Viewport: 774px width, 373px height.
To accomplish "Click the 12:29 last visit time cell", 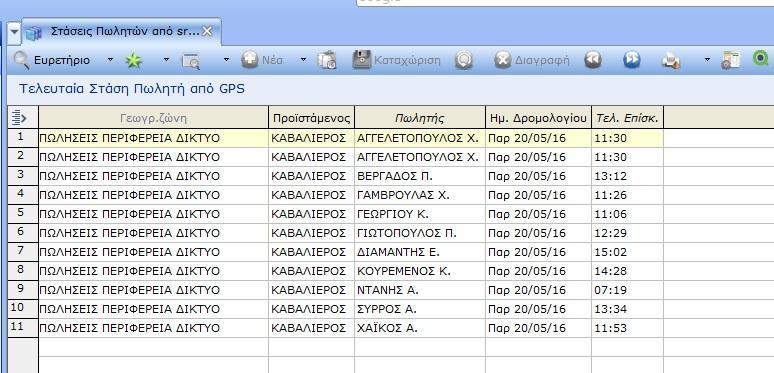I will [627, 233].
